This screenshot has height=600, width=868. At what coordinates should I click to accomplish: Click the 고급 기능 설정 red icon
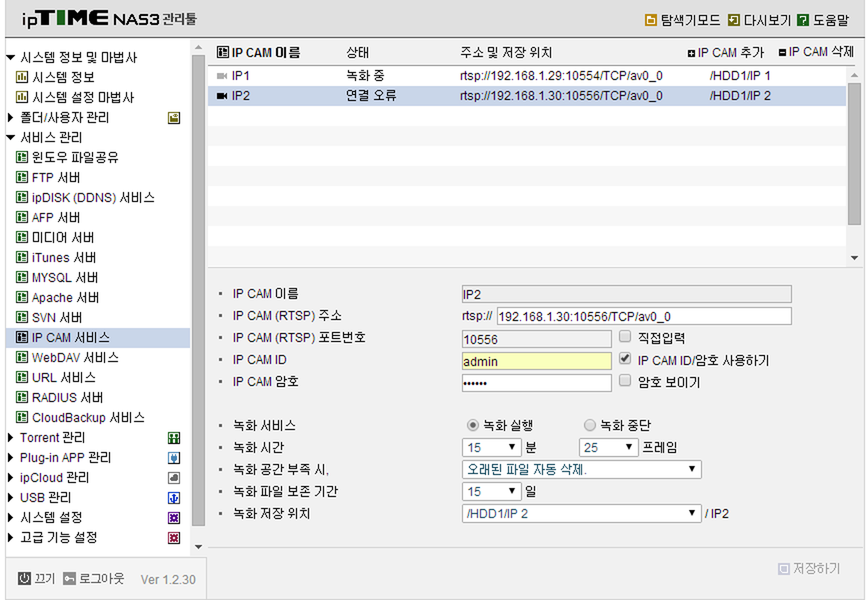click(174, 538)
